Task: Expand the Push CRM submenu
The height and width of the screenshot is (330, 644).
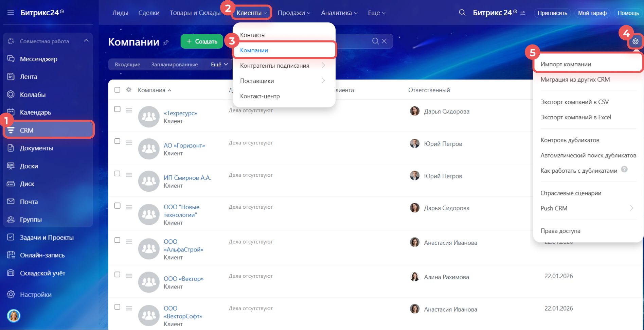Action: click(631, 208)
